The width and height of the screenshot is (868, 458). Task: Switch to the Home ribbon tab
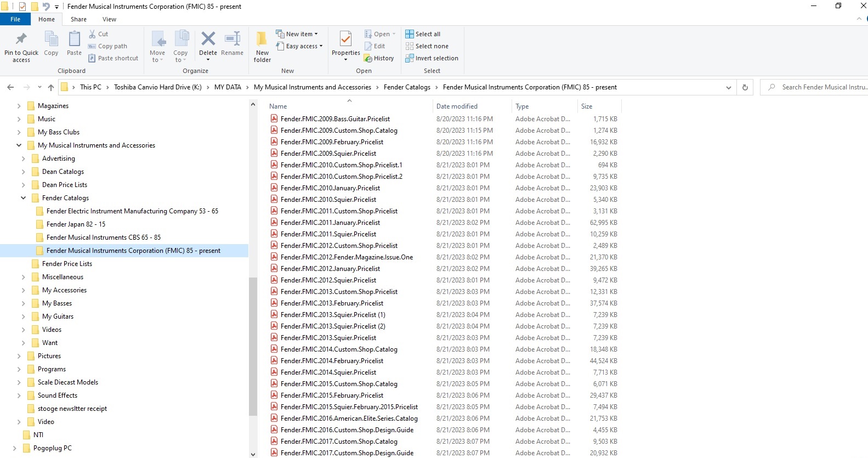click(47, 19)
